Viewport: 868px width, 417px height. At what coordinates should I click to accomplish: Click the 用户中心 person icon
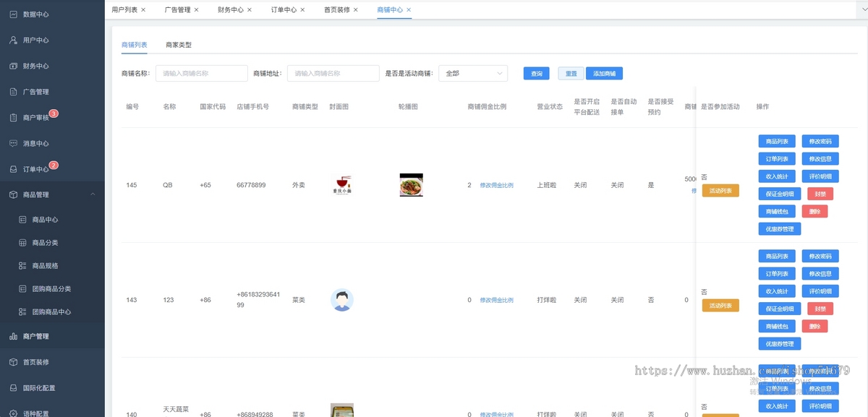click(13, 40)
